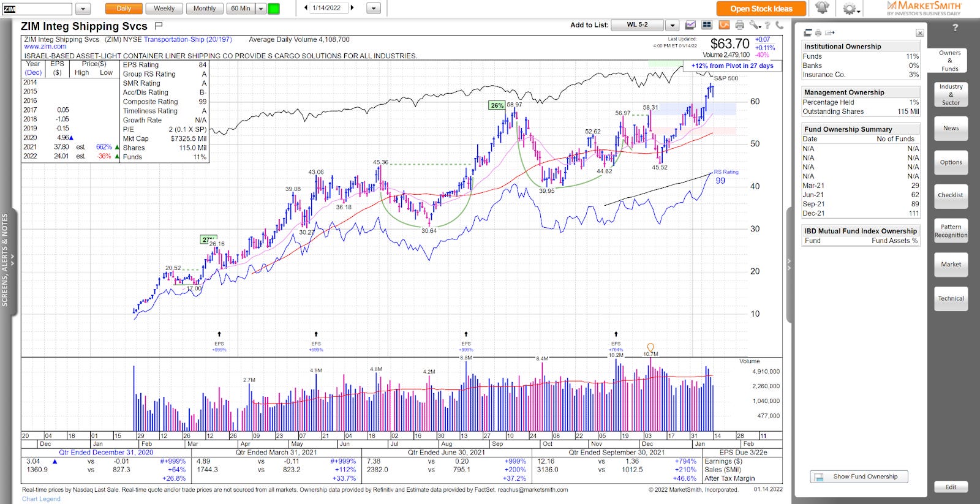Open the Checklist side tab
The width and height of the screenshot is (980, 504).
click(x=951, y=195)
